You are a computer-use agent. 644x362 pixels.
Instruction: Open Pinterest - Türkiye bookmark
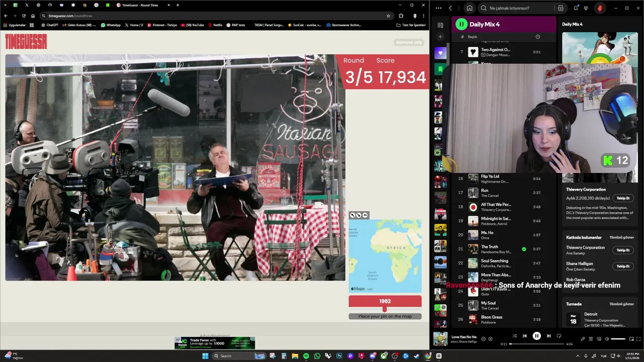click(x=162, y=25)
